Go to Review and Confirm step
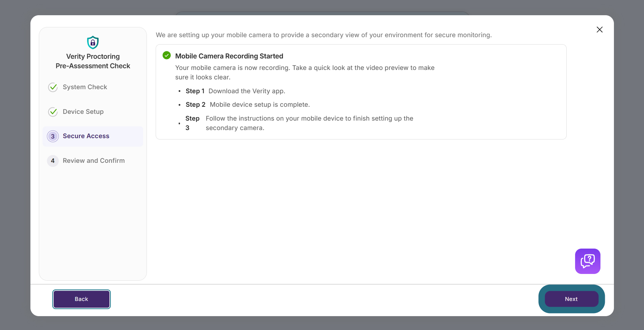This screenshot has width=644, height=330. (94, 161)
